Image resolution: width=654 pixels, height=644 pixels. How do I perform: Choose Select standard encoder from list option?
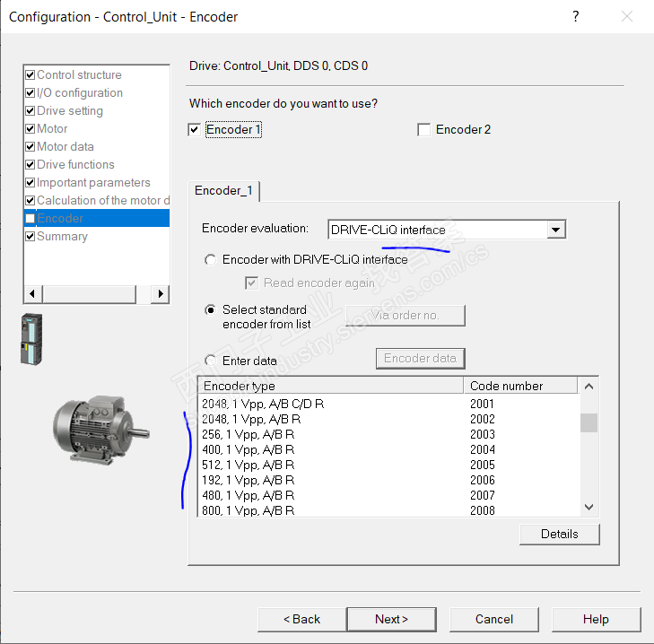point(211,310)
